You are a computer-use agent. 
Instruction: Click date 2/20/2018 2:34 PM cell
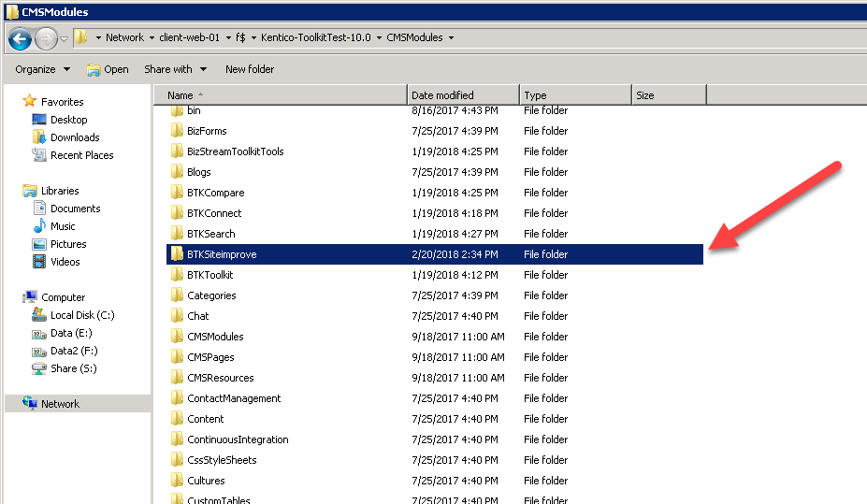(x=455, y=254)
